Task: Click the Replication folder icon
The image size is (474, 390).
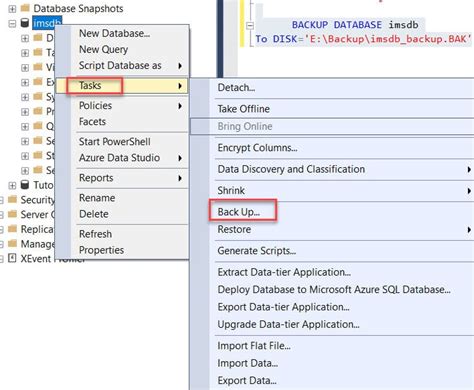Action: (x=12, y=229)
